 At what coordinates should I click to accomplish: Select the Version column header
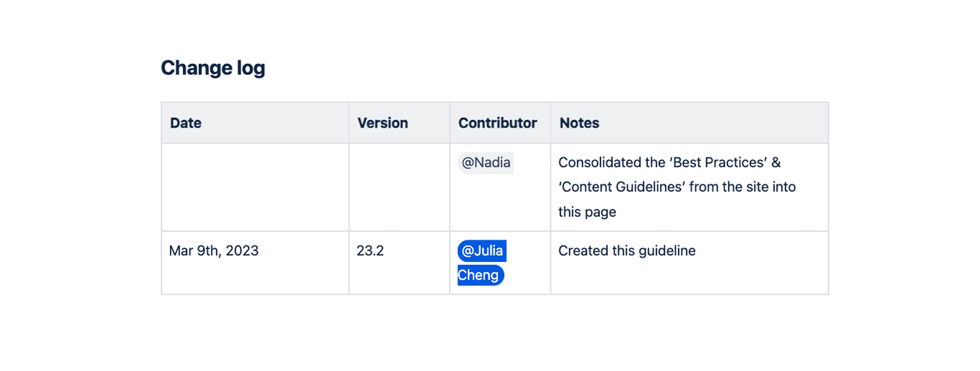[383, 123]
